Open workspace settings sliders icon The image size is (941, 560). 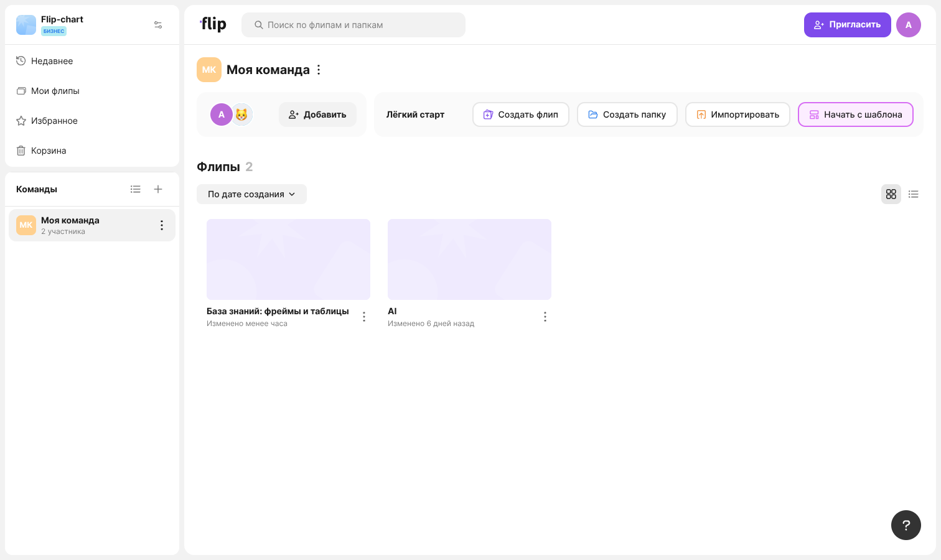158,25
